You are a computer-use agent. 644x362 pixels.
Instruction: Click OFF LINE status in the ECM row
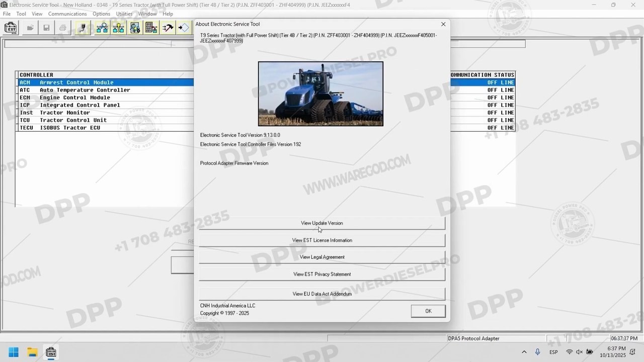pos(501,98)
